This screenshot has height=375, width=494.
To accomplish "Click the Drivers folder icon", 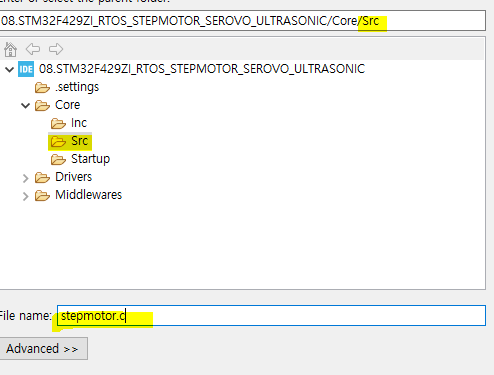I will 42,178.
